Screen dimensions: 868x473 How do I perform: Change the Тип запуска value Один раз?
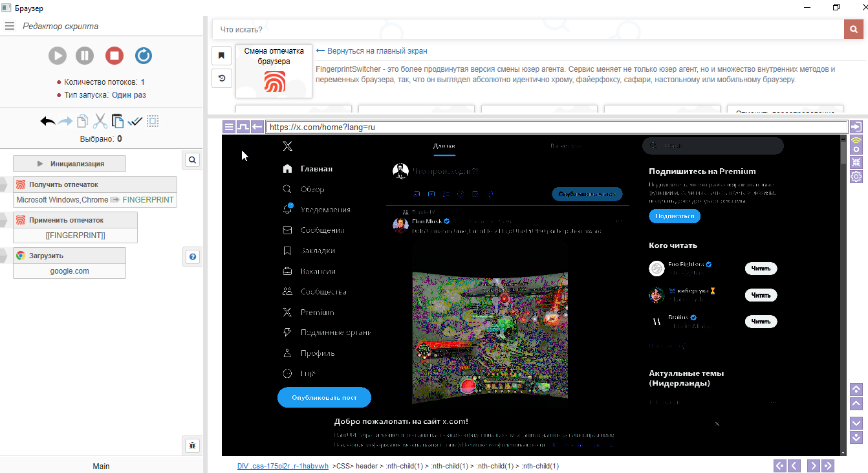(129, 95)
